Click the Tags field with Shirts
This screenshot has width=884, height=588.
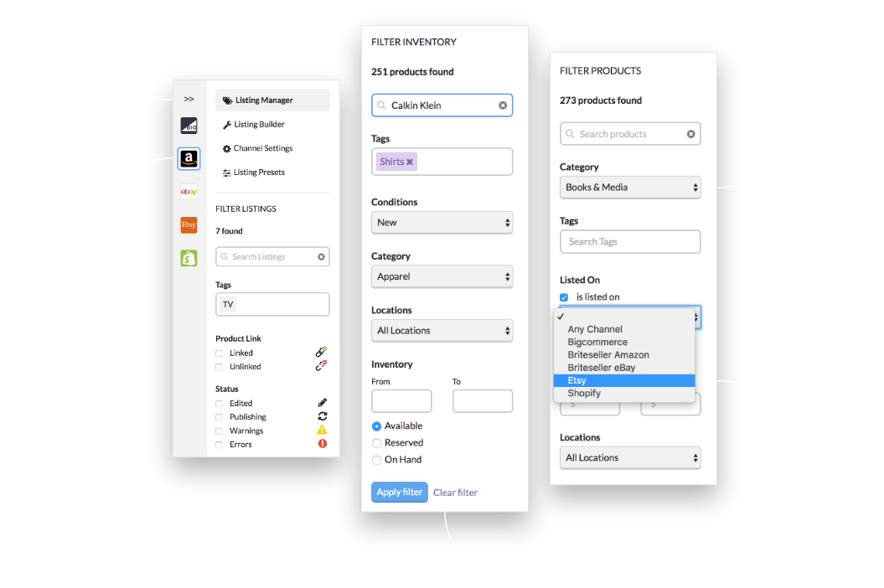(x=442, y=162)
